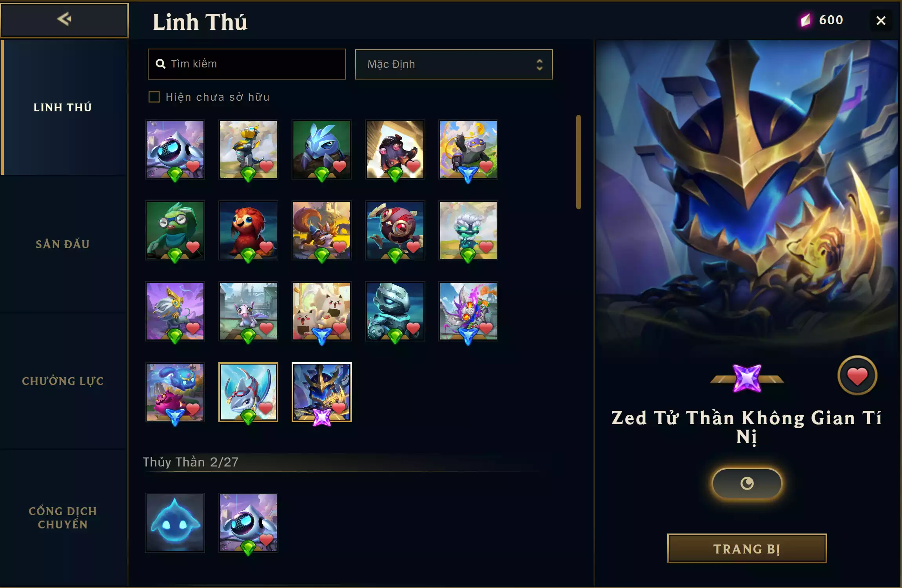This screenshot has width=902, height=588.
Task: Pick the shark with goggles little legend
Action: (248, 392)
